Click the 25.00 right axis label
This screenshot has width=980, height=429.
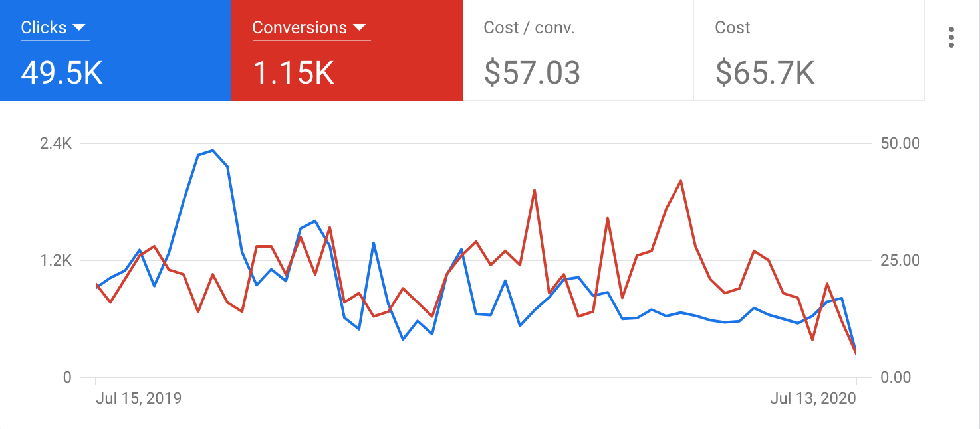click(x=901, y=260)
